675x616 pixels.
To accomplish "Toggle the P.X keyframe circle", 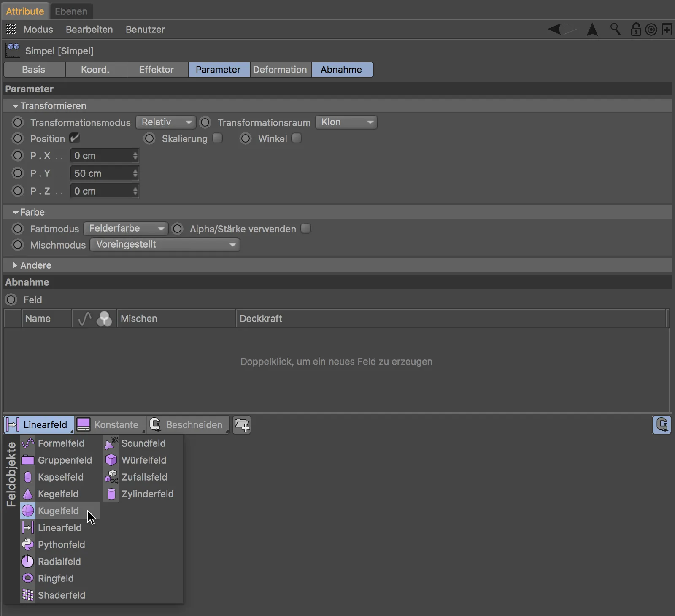I will click(x=18, y=155).
